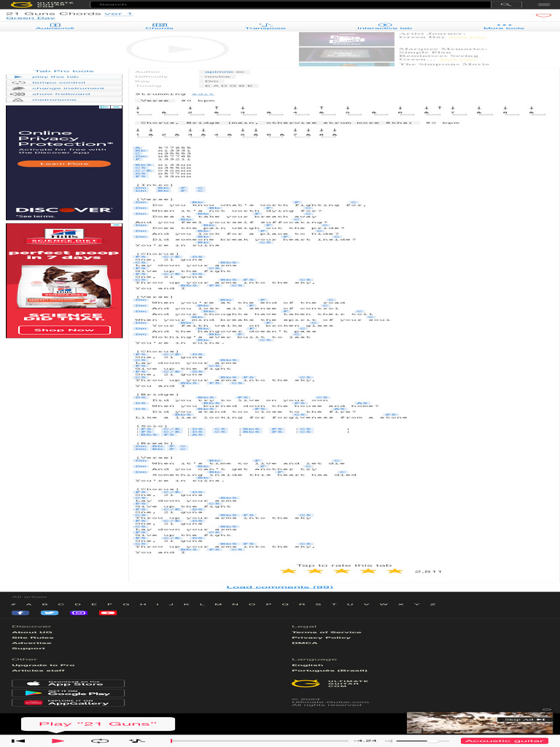Click 'metronome' in Tab Pro tools
This screenshot has height=747, width=560.
pos(64,99)
